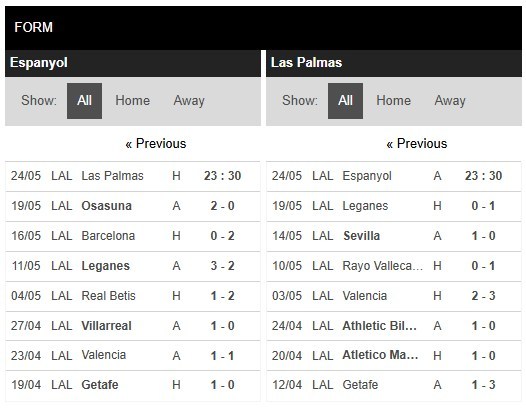Switch Espanyol form to Home matches
Viewport: 526px width, 410px height.
133,101
